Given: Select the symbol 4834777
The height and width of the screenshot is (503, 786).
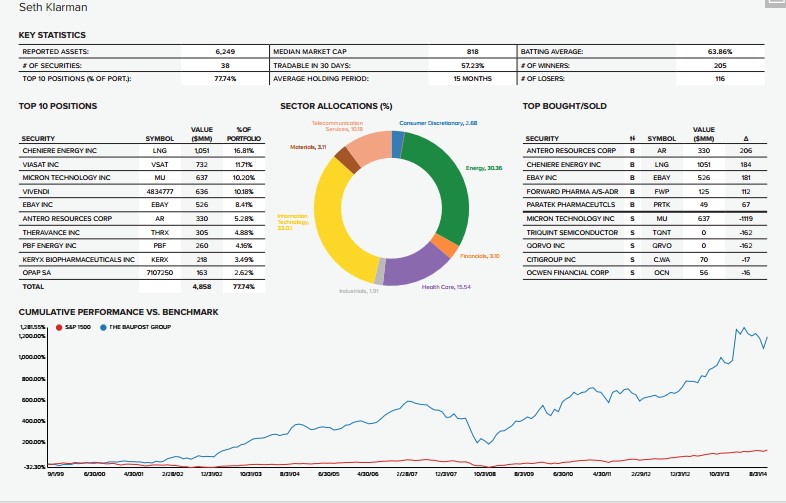Looking at the screenshot, I should 159,192.
